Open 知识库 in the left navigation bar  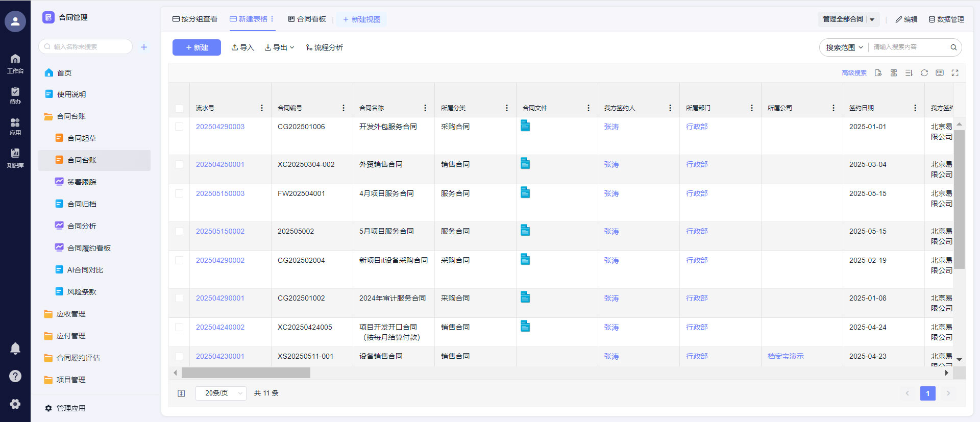[15, 158]
